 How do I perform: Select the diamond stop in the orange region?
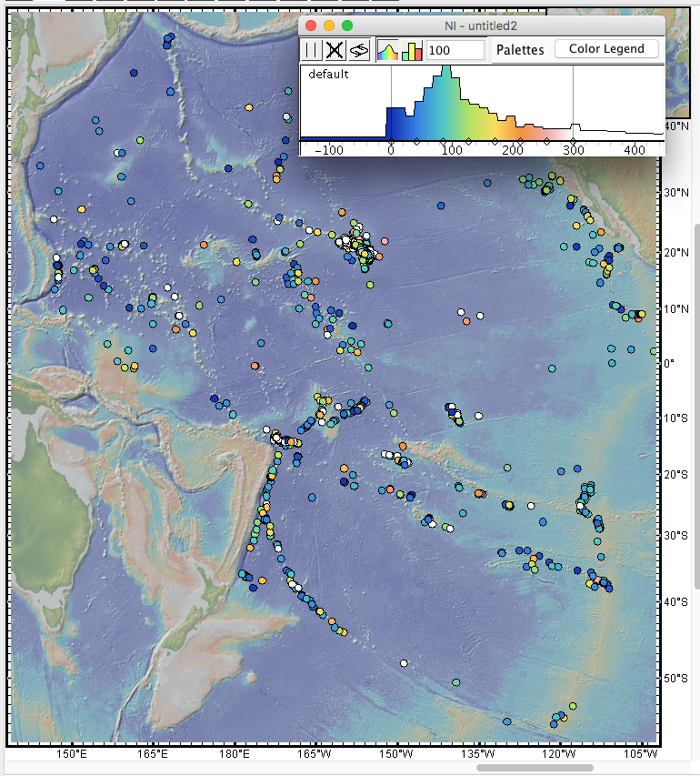click(x=520, y=142)
